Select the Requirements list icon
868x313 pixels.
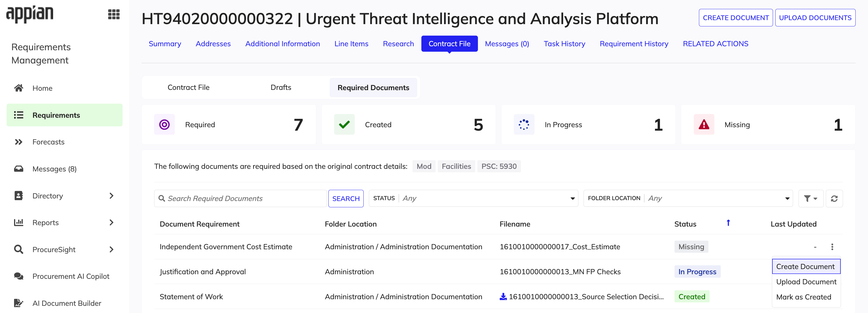pos(19,115)
